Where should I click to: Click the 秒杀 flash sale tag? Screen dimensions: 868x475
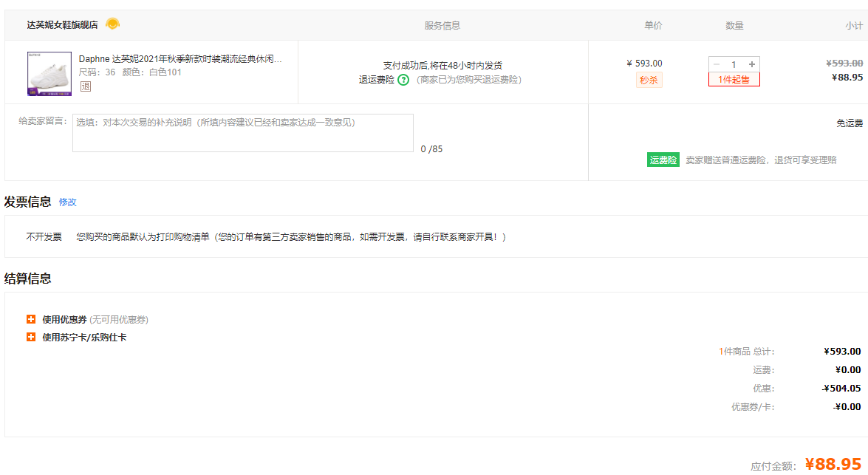(x=649, y=81)
